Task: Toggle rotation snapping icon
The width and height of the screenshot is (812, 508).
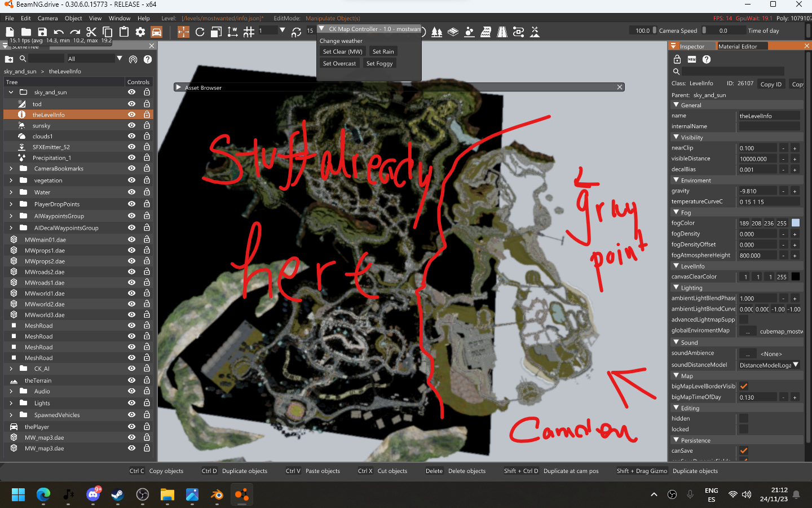Action: (297, 32)
